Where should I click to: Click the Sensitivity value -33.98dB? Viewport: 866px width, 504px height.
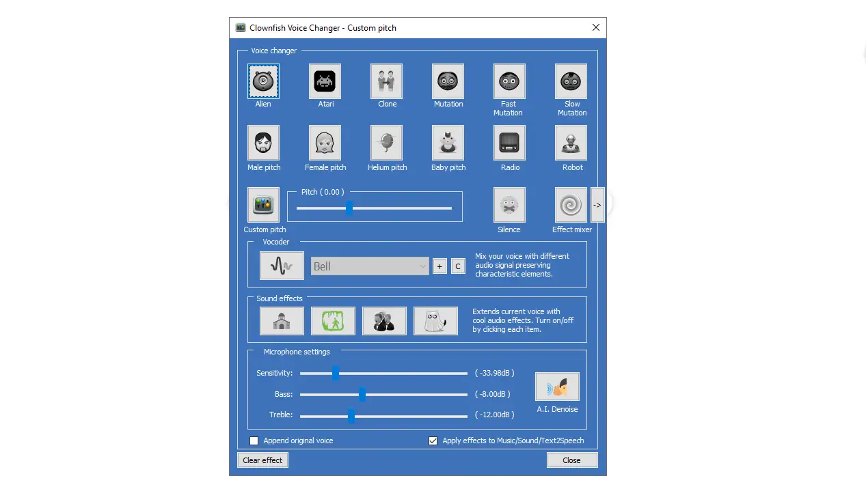pos(495,373)
